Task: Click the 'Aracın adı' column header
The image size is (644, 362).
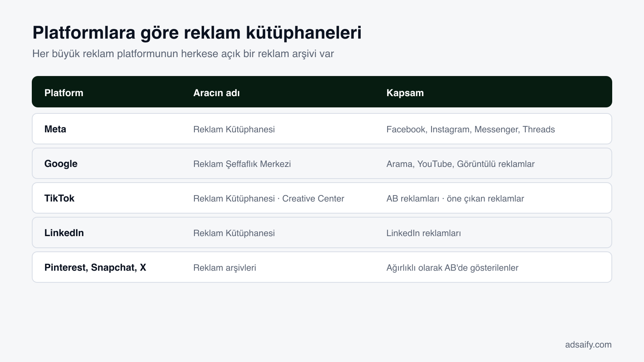Action: (x=217, y=93)
